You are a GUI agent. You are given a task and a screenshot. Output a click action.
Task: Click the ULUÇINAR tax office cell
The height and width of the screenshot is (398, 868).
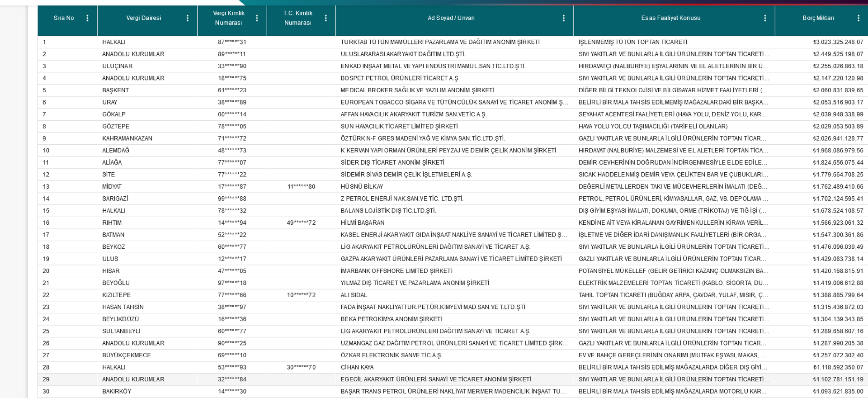click(147, 66)
